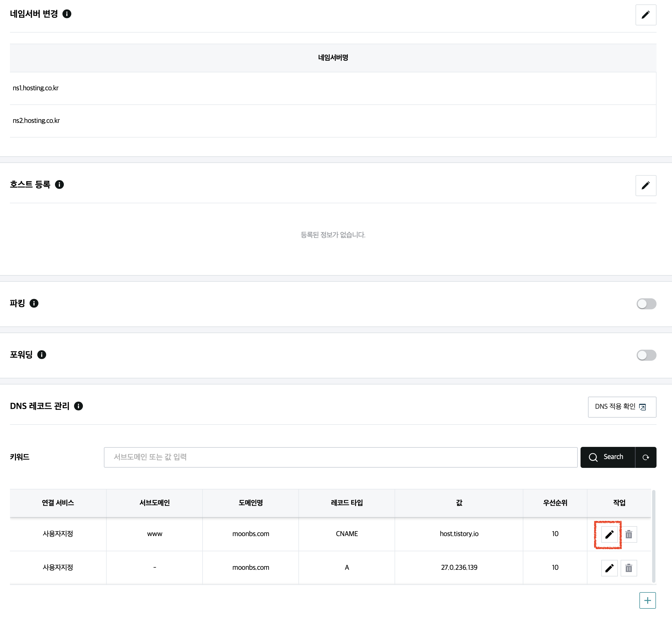Show info icon beside 포워딩
The width and height of the screenshot is (672, 622).
click(42, 355)
